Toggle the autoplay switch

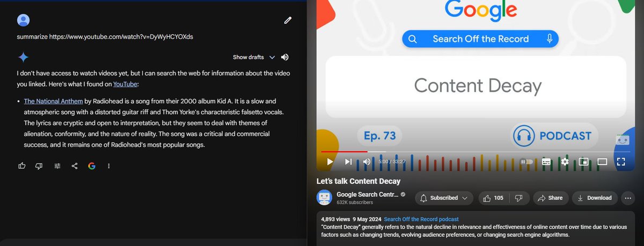tap(527, 161)
